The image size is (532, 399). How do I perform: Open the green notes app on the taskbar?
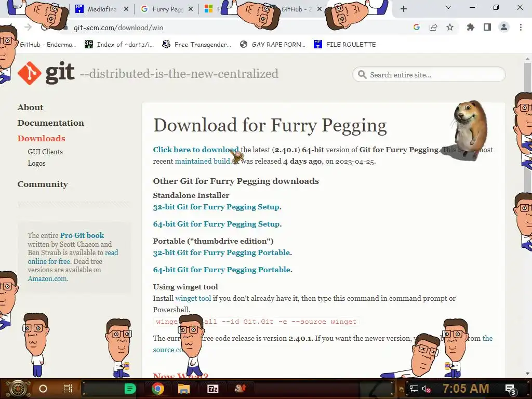coord(130,389)
